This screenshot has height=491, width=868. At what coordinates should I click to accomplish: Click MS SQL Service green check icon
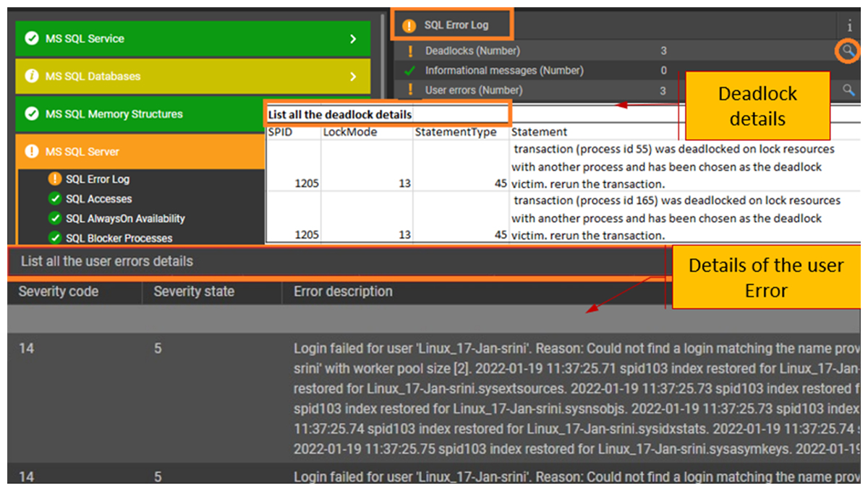pos(32,39)
